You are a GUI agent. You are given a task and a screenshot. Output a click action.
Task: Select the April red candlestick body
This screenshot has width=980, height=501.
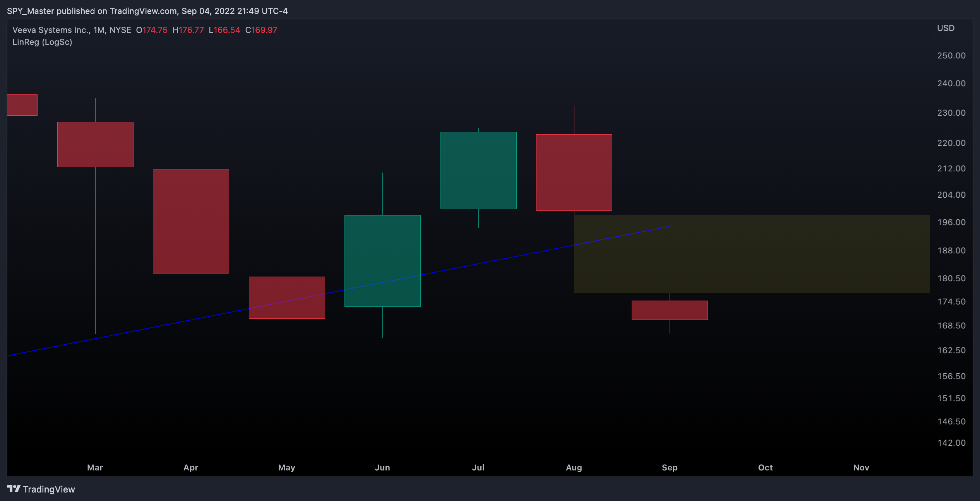[191, 221]
